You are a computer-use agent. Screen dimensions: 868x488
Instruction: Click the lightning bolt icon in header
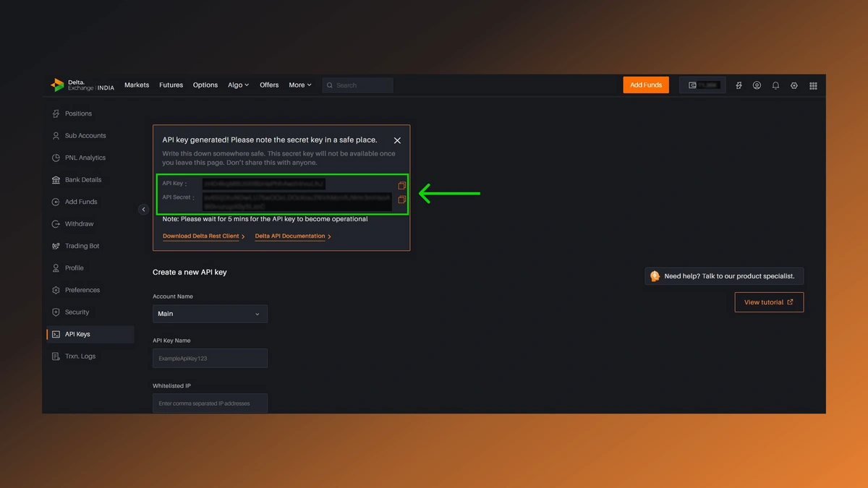click(739, 85)
